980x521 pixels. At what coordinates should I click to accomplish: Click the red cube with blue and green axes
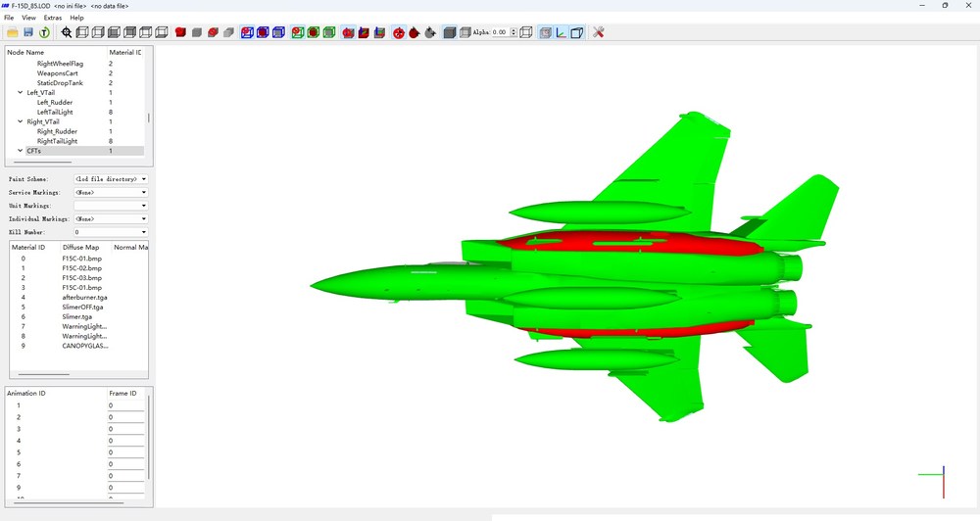coord(364,32)
